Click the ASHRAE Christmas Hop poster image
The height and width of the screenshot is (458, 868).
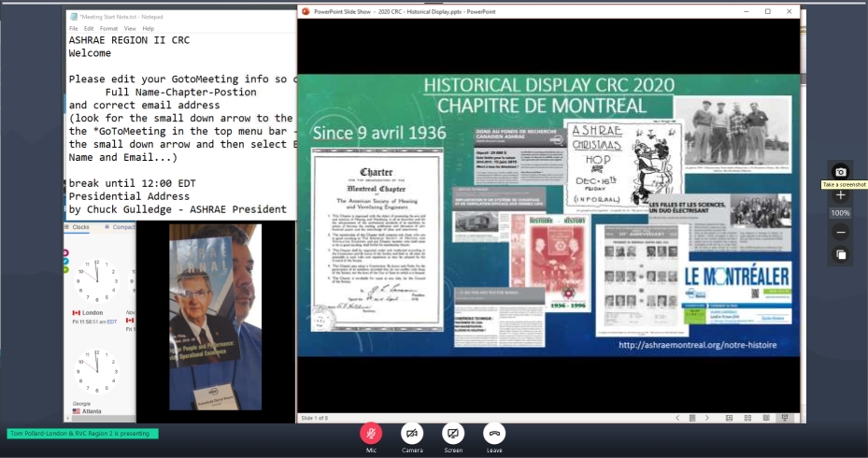pyautogui.click(x=623, y=165)
